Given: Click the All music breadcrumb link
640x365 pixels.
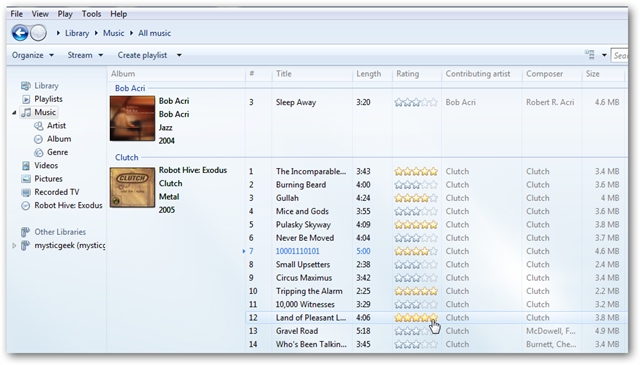Looking at the screenshot, I should coord(154,33).
